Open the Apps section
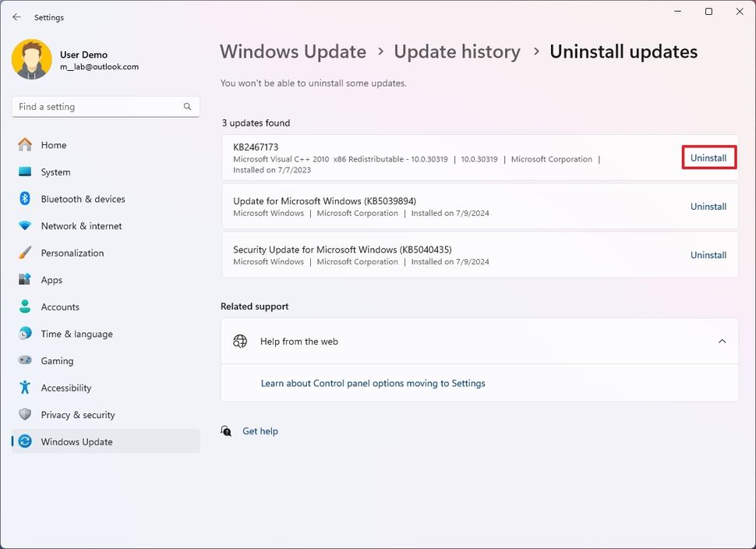 tap(51, 280)
